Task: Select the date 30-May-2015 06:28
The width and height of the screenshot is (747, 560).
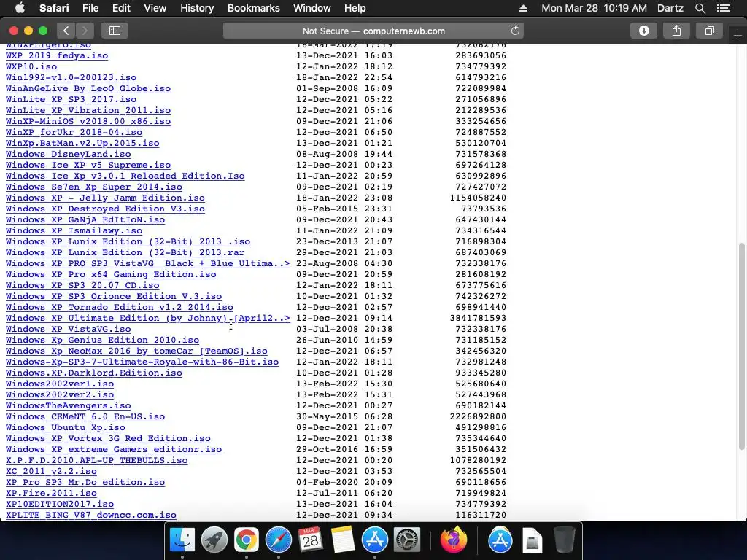Action: tap(344, 417)
